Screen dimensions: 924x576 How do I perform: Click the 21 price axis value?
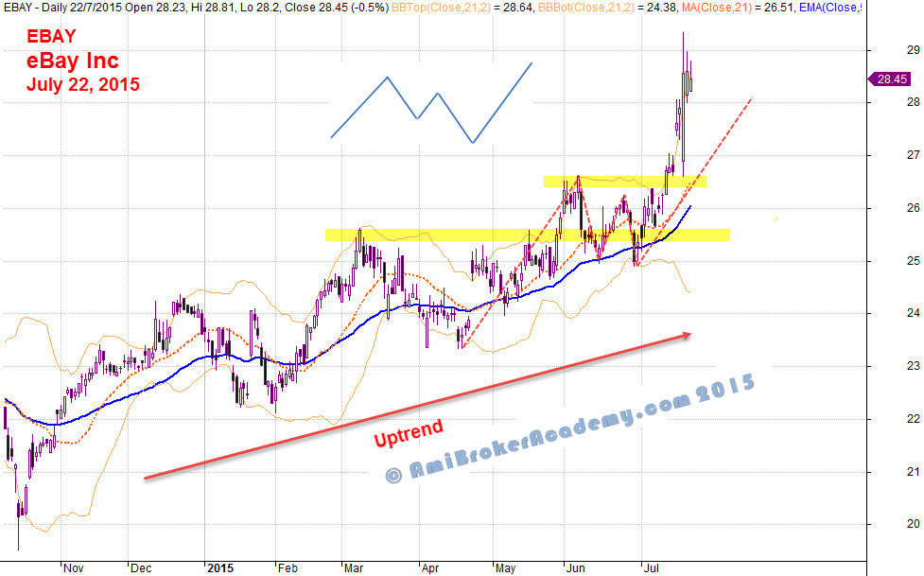tap(913, 471)
